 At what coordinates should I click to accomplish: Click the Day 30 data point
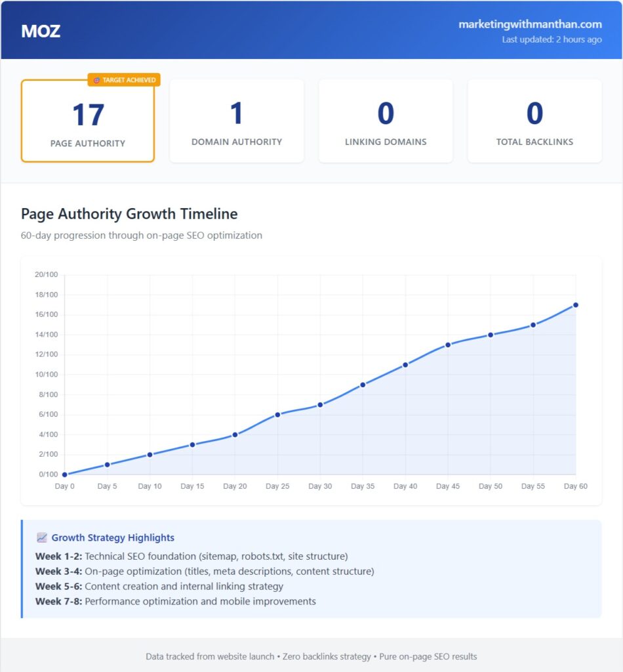point(320,404)
